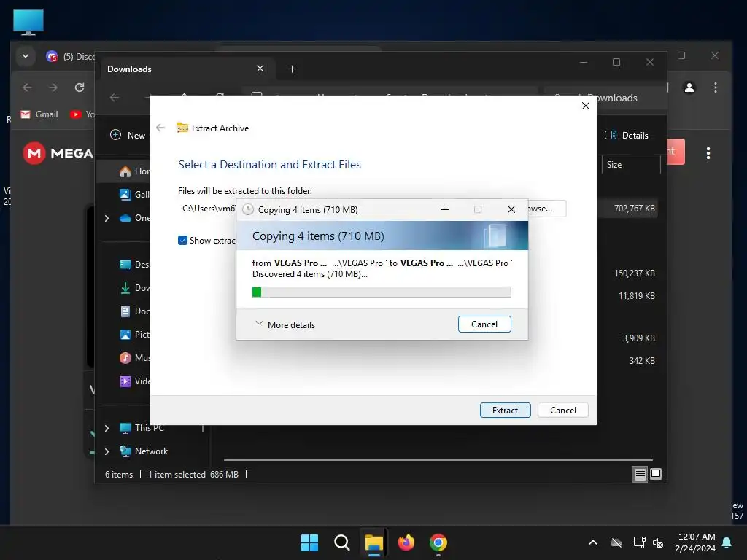Switch Explorer to large thumbnails view
Viewport: 747px width, 560px height.
tap(656, 474)
